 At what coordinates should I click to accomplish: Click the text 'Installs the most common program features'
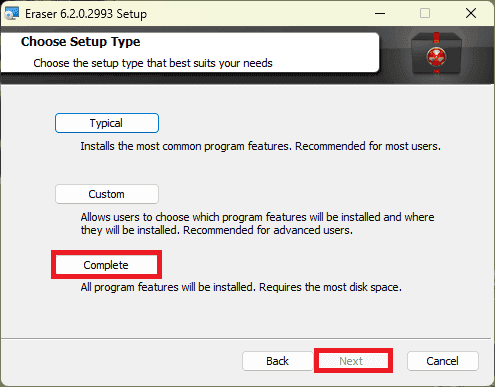click(x=185, y=146)
